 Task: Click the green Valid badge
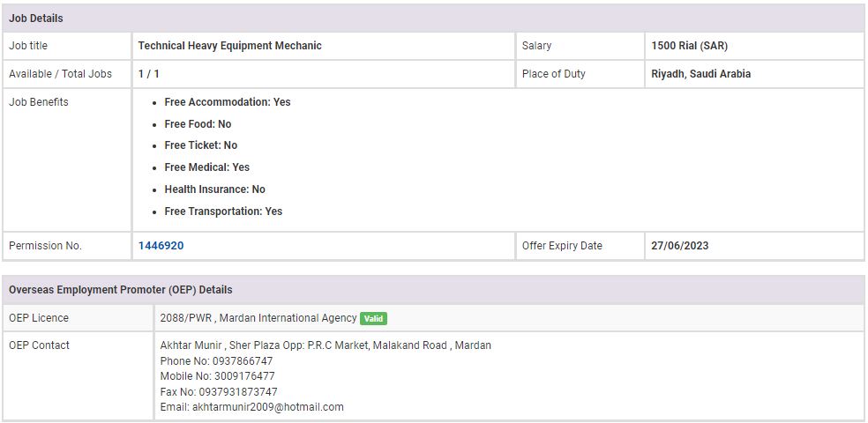(x=374, y=318)
